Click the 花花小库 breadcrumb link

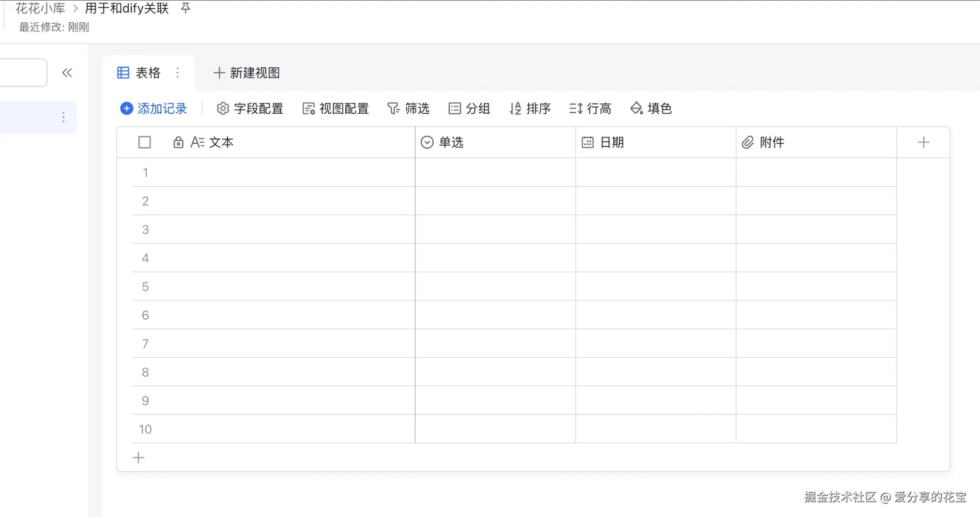click(40, 8)
